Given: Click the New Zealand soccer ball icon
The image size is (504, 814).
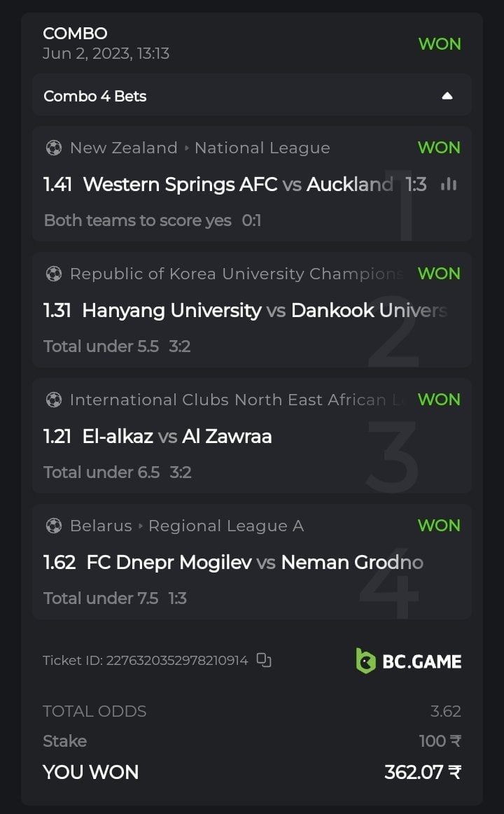Looking at the screenshot, I should tap(53, 148).
